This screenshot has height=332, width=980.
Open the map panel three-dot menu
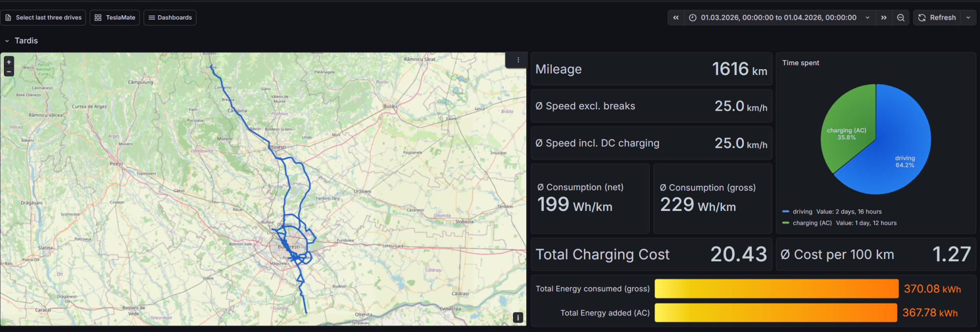pos(518,60)
